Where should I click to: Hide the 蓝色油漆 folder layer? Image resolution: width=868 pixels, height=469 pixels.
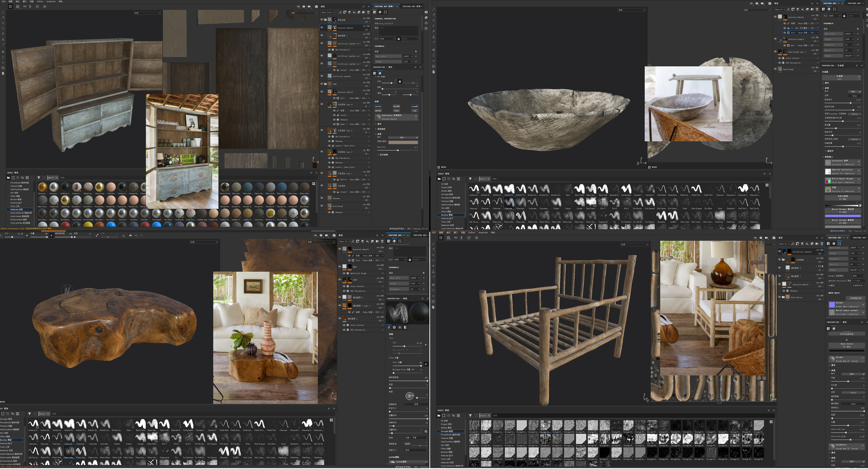pyautogui.click(x=321, y=20)
